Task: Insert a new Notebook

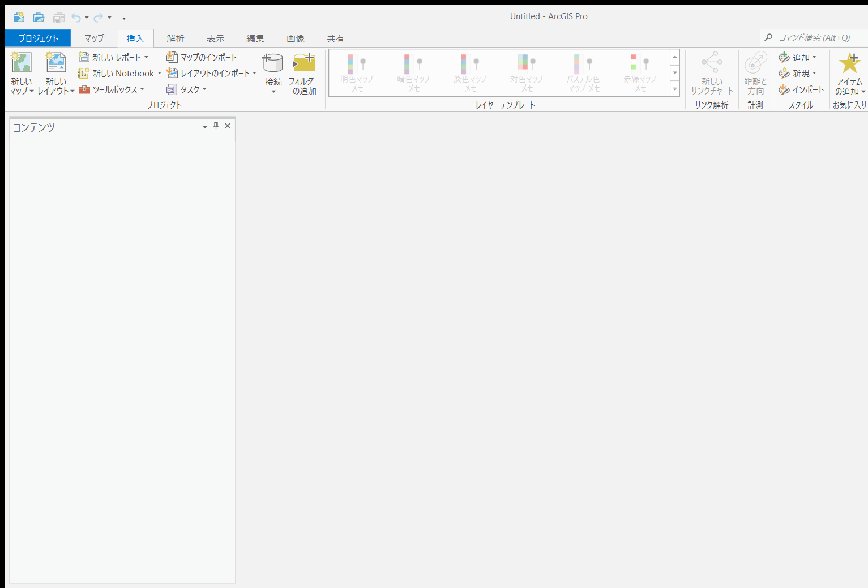Action: tap(119, 72)
